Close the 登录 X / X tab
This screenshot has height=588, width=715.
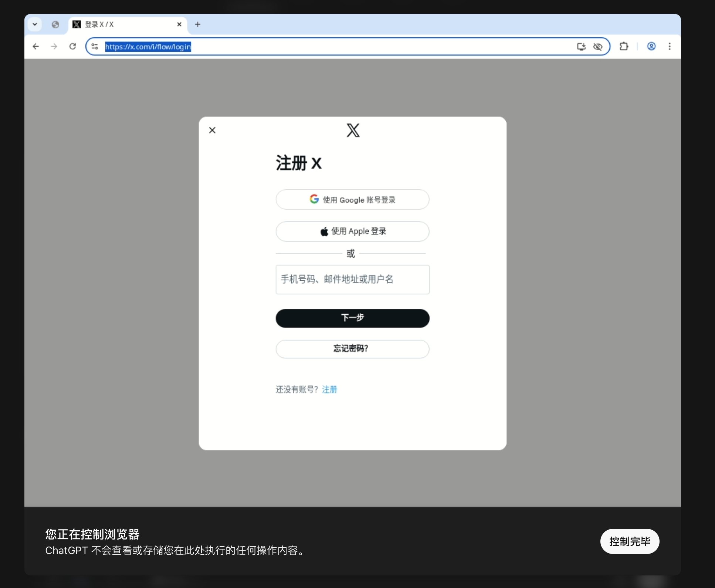click(179, 24)
